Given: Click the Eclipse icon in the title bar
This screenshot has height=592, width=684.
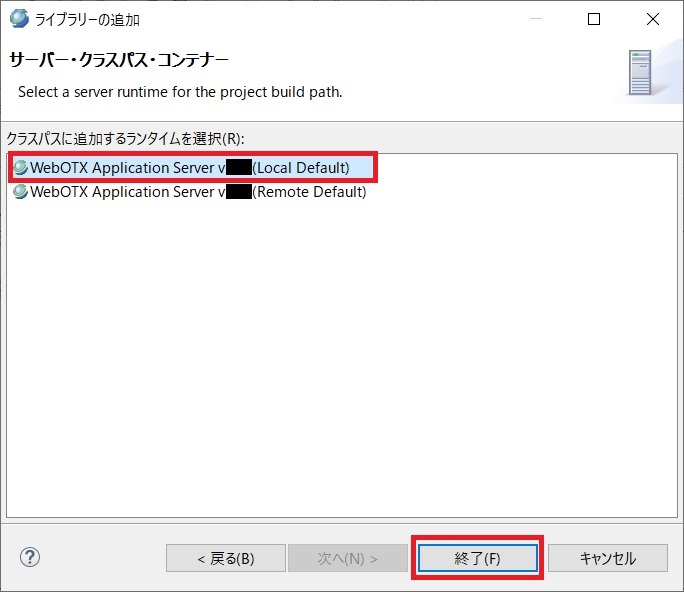Looking at the screenshot, I should [x=19, y=19].
